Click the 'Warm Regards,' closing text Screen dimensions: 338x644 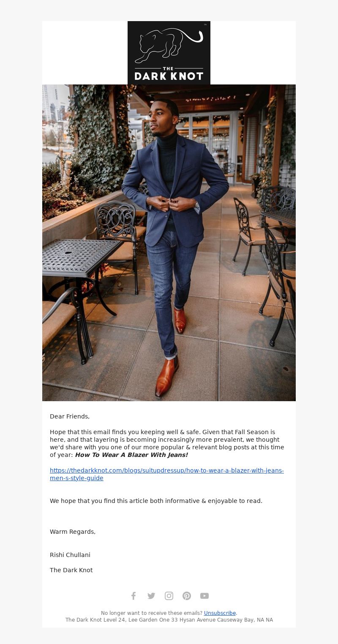(x=73, y=532)
